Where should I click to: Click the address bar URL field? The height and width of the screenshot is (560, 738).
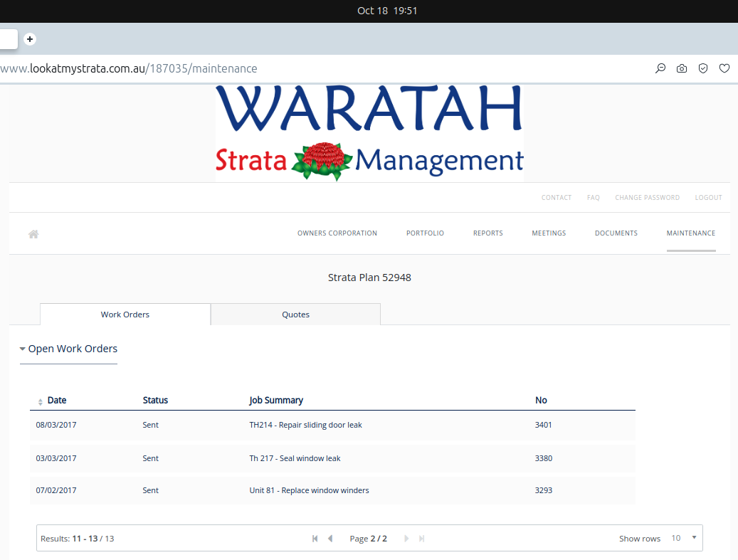coord(129,69)
